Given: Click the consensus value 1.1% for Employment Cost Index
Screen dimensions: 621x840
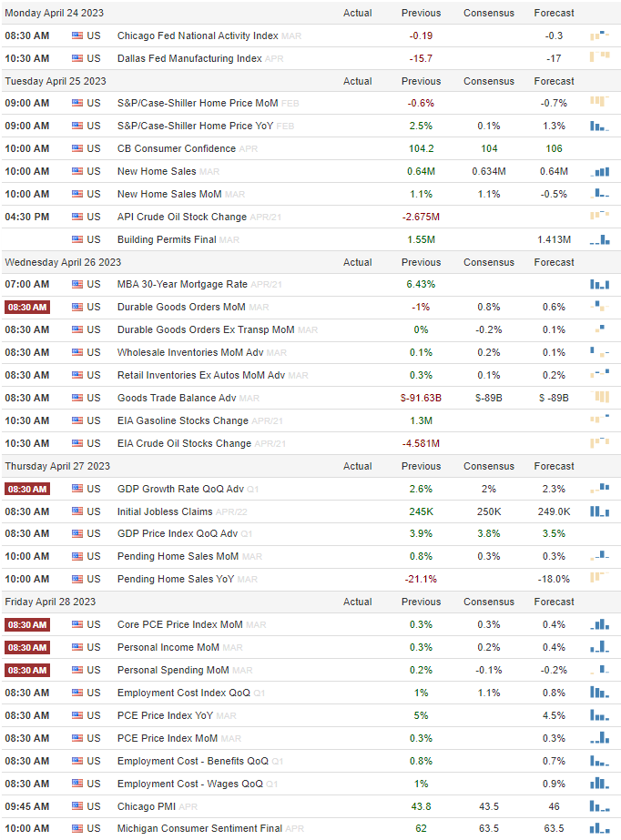Looking at the screenshot, I should 489,693.
